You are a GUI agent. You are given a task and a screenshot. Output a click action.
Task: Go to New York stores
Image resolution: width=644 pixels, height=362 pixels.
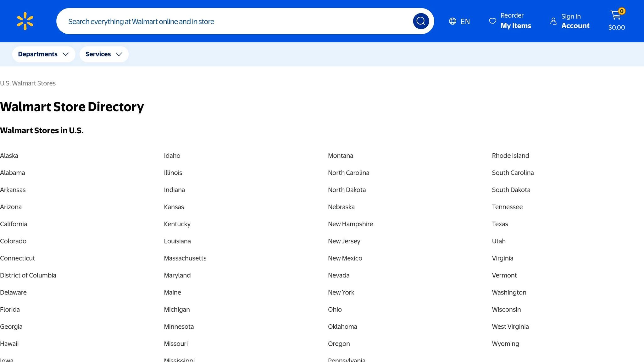(341, 292)
